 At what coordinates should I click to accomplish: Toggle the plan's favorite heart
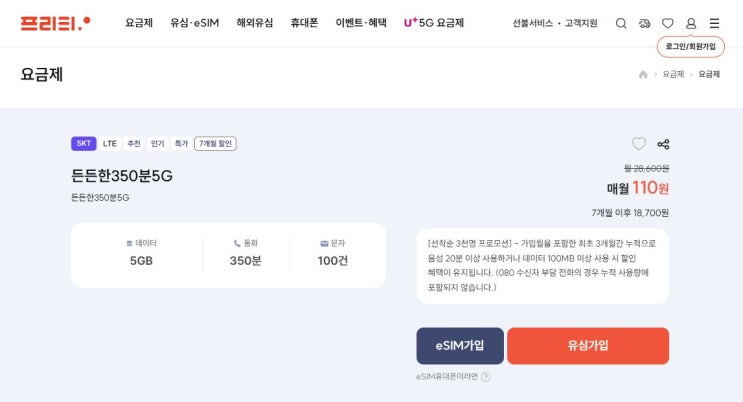click(639, 144)
